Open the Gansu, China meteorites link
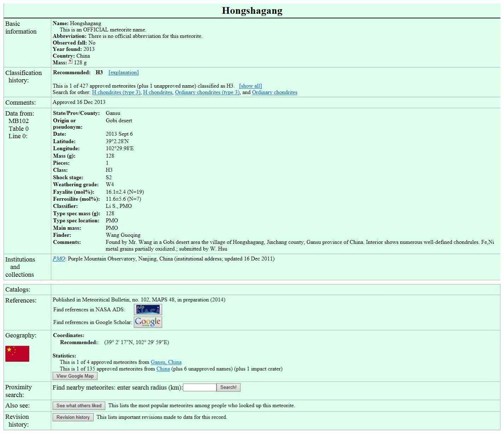The height and width of the screenshot is (434, 504). coord(166,362)
